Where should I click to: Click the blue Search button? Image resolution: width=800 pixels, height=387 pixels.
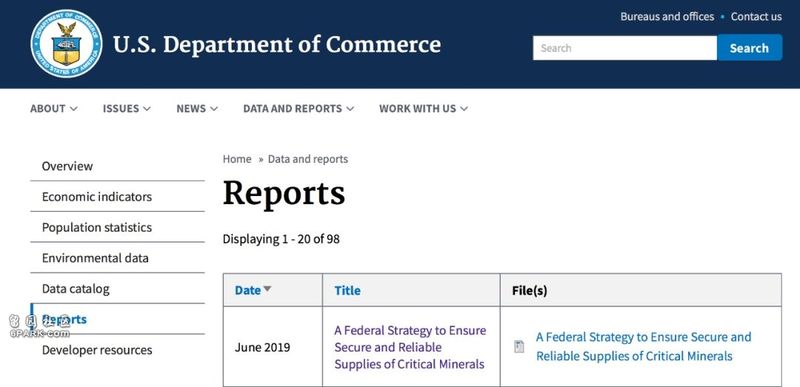pos(749,48)
